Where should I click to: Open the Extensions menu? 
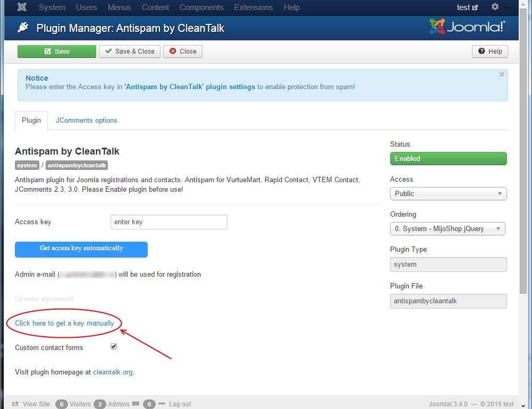(x=253, y=7)
